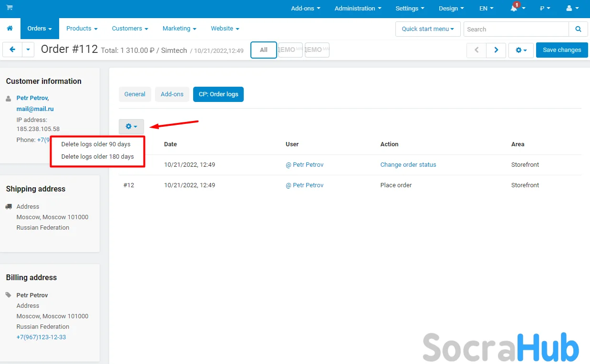The width and height of the screenshot is (590, 364).
Task: Toggle the order logs gear dropdown
Action: [131, 127]
